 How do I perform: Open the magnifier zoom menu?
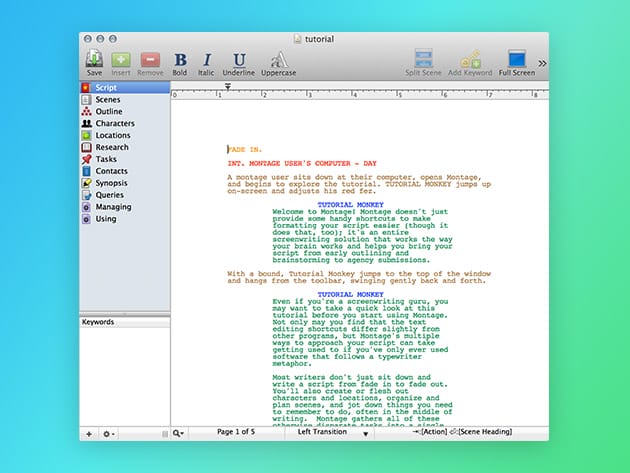[178, 433]
